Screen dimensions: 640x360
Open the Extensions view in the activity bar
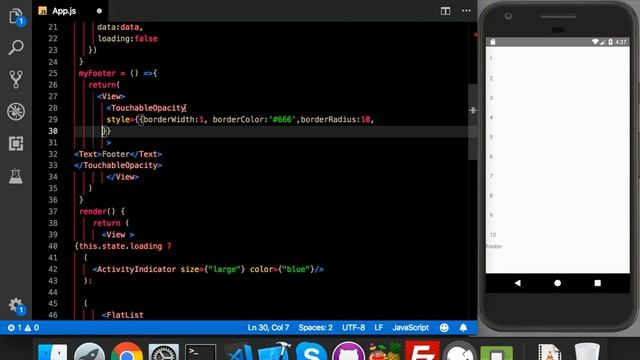pyautogui.click(x=16, y=143)
